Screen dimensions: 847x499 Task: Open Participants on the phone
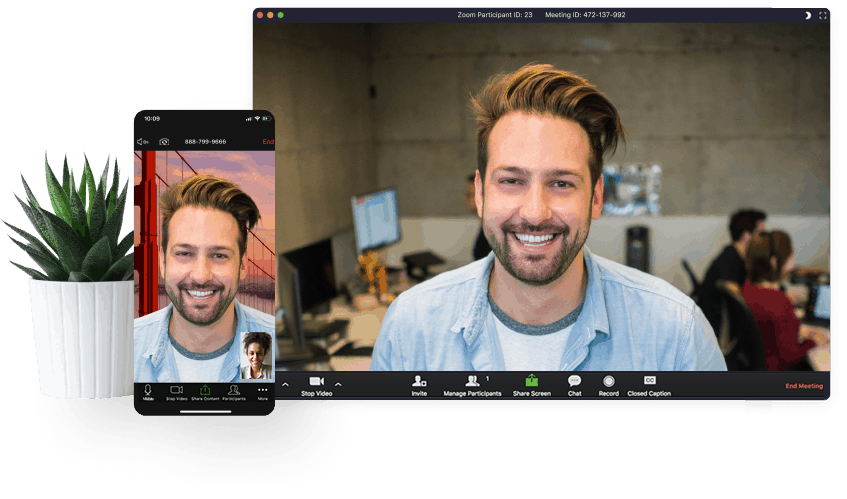233,391
